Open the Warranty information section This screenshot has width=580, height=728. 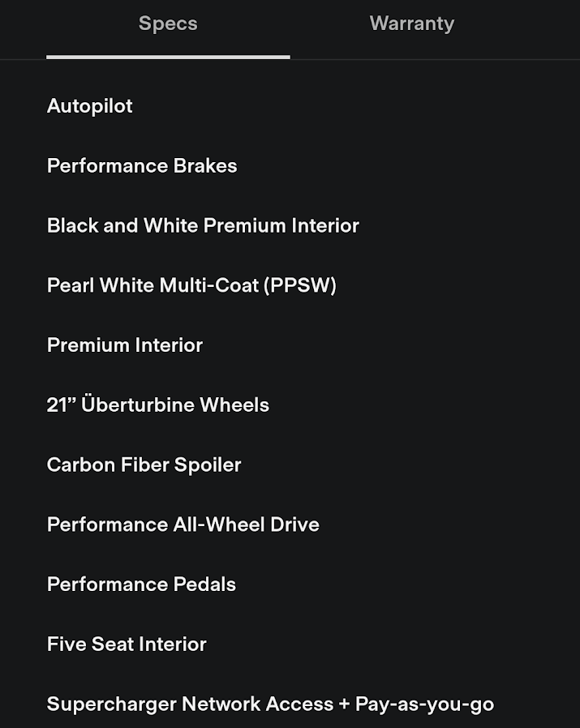click(411, 24)
